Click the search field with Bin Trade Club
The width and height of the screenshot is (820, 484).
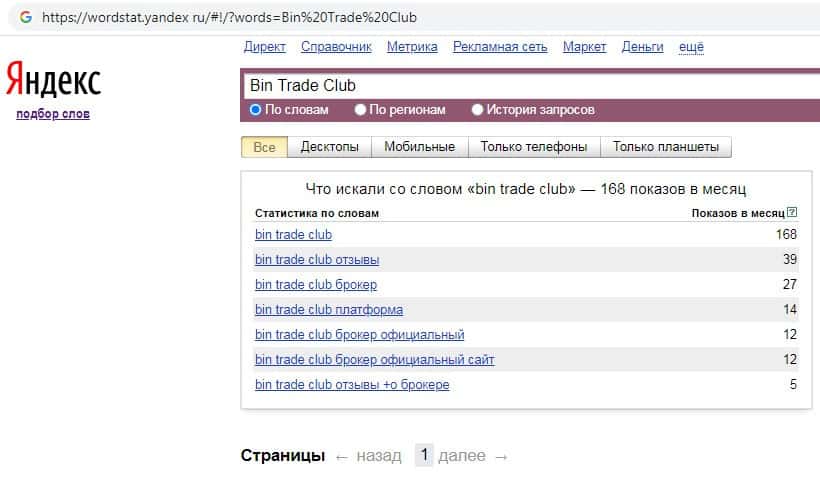(530, 85)
